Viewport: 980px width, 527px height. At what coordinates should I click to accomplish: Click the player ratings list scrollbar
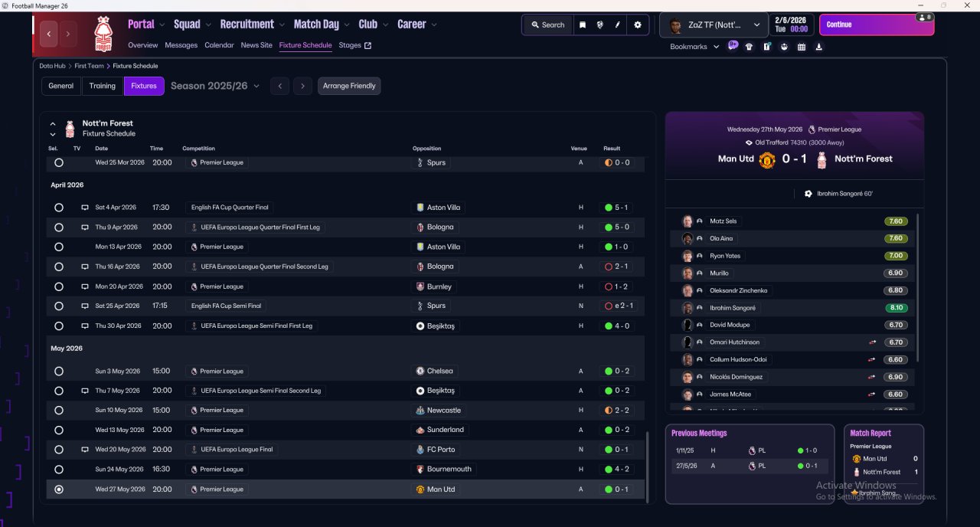(916, 289)
